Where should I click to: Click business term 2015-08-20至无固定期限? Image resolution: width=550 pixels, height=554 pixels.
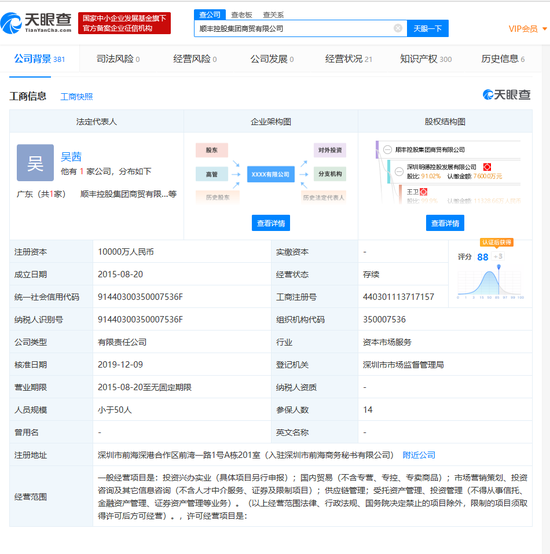point(144,387)
